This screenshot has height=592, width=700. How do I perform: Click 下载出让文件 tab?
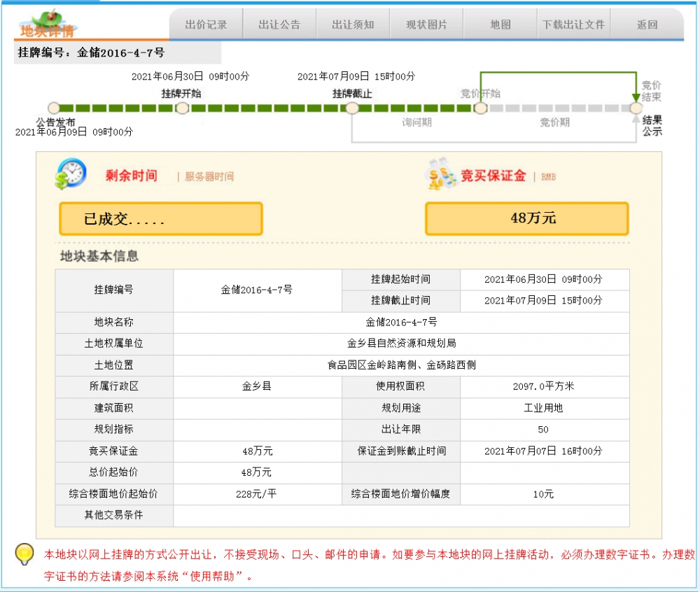(573, 24)
